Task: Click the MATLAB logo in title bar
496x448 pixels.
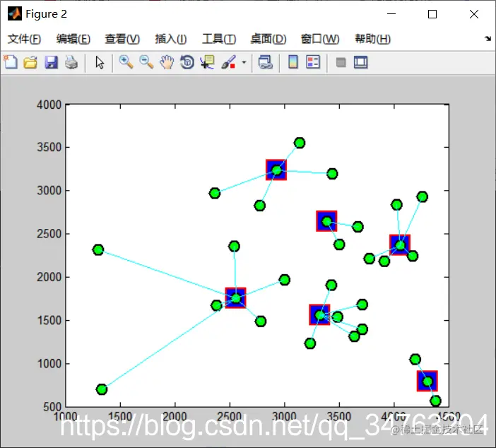Action: pyautogui.click(x=15, y=14)
